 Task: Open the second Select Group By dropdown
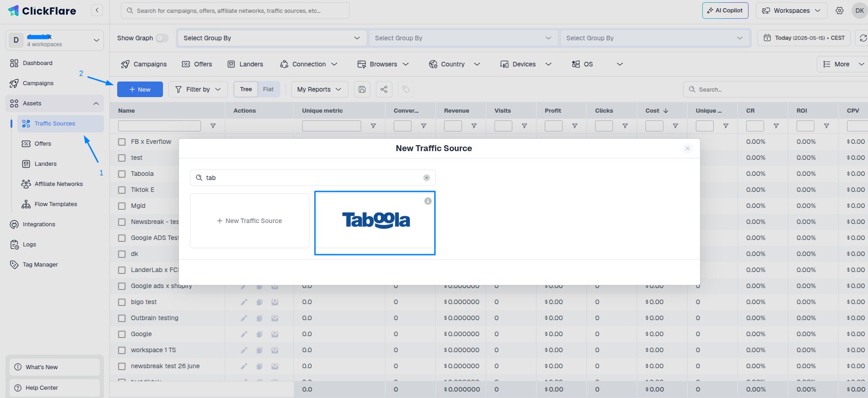pyautogui.click(x=463, y=38)
